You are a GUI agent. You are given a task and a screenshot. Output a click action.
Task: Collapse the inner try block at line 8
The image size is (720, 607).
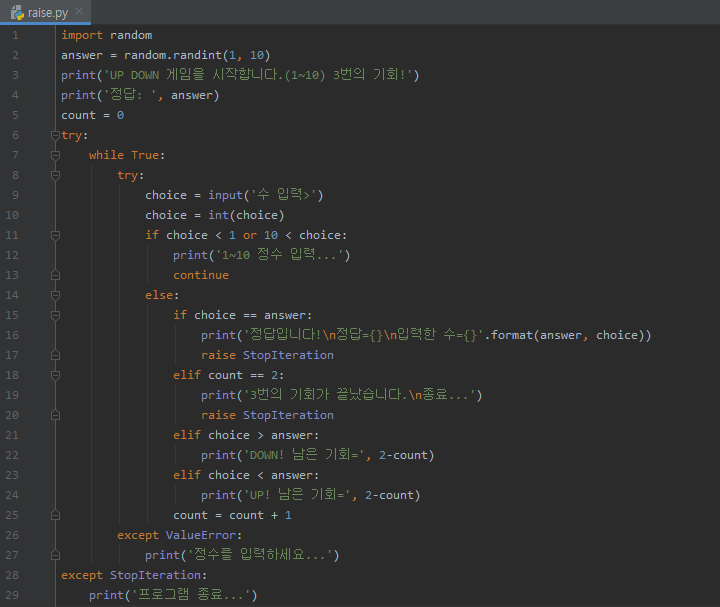[55, 175]
